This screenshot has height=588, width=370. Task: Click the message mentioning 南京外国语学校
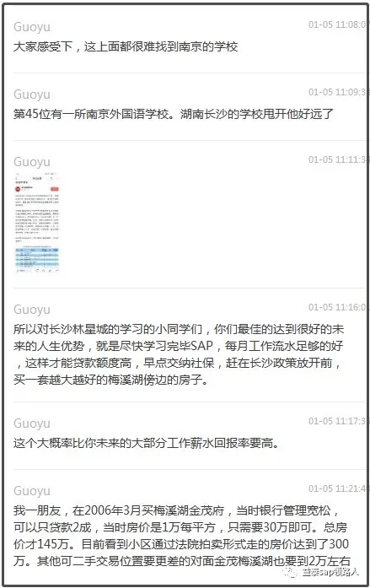point(174,114)
